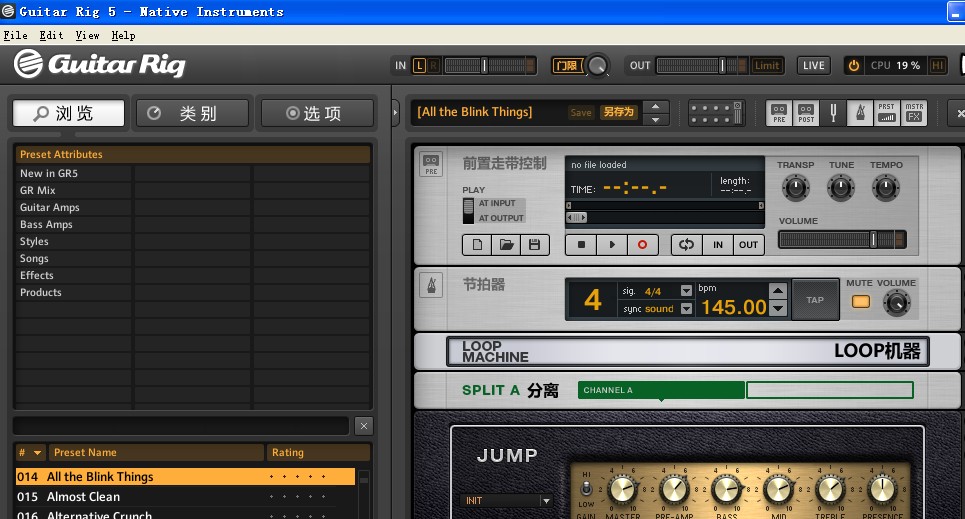Open the Help menu

pos(123,36)
